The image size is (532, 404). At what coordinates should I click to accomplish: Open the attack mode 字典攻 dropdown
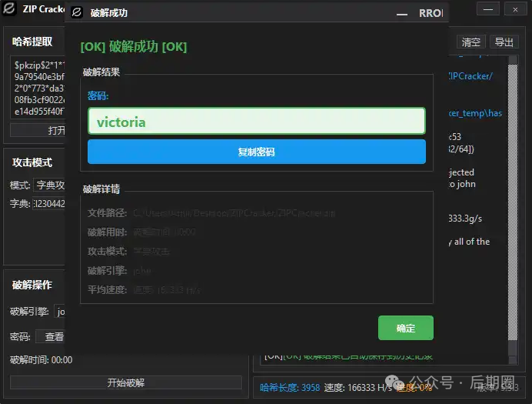click(49, 185)
